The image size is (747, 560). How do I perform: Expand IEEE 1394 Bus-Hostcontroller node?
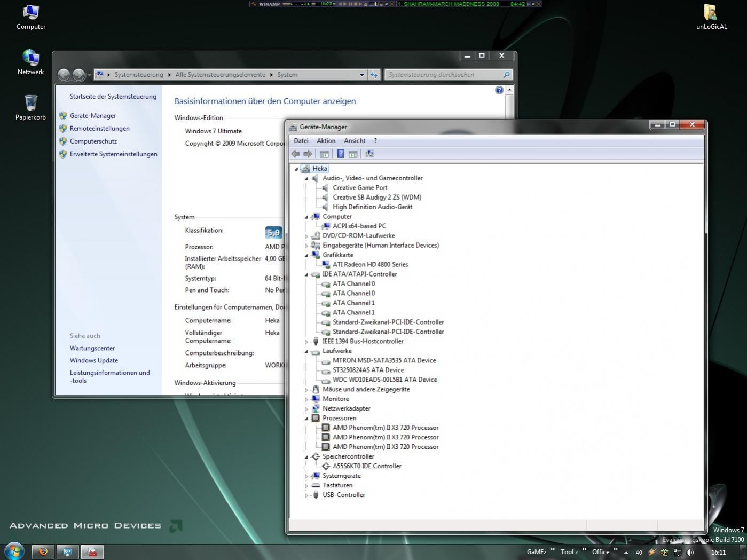pyautogui.click(x=306, y=342)
